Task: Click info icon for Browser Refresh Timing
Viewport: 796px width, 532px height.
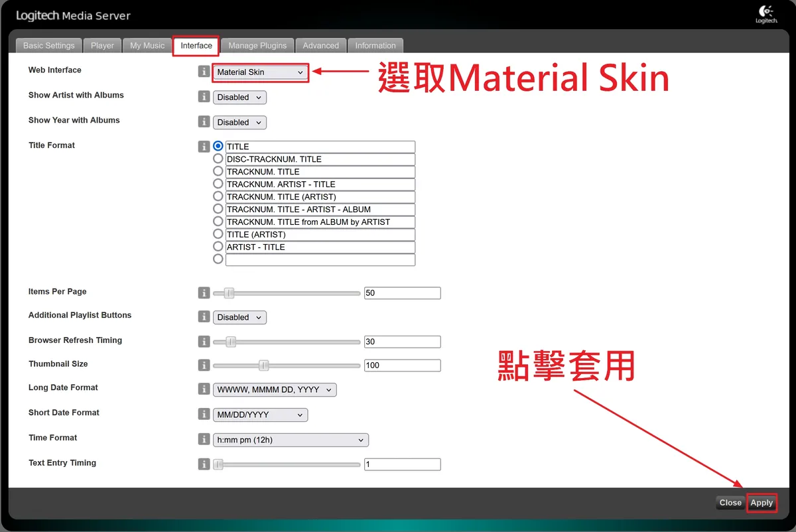Action: point(204,342)
